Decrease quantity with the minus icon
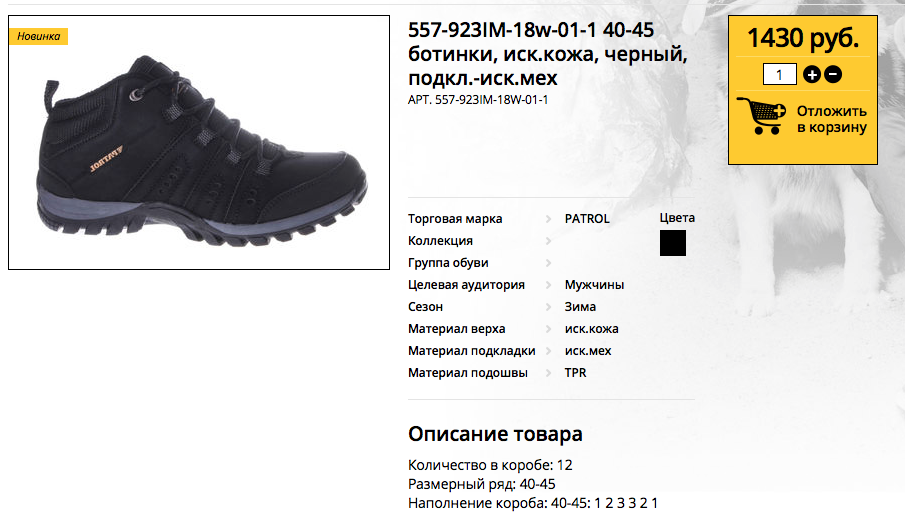905x526 pixels. pos(833,74)
